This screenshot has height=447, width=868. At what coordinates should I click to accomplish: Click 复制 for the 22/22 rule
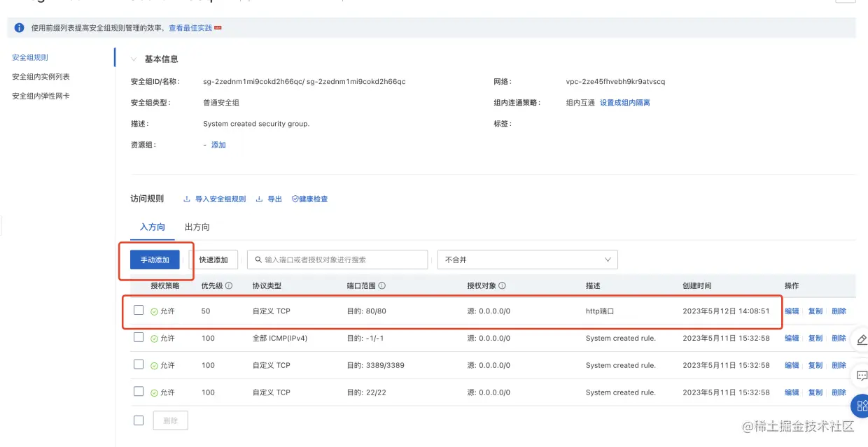[815, 393]
